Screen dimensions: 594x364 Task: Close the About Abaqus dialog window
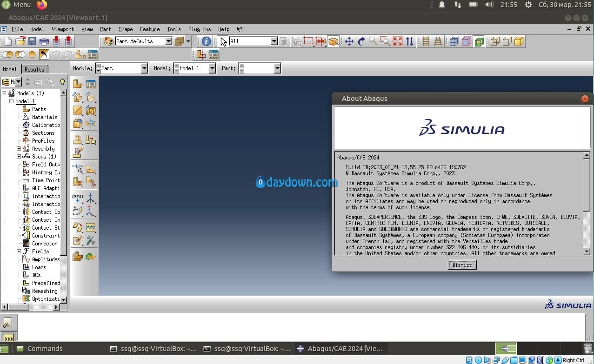click(x=585, y=99)
